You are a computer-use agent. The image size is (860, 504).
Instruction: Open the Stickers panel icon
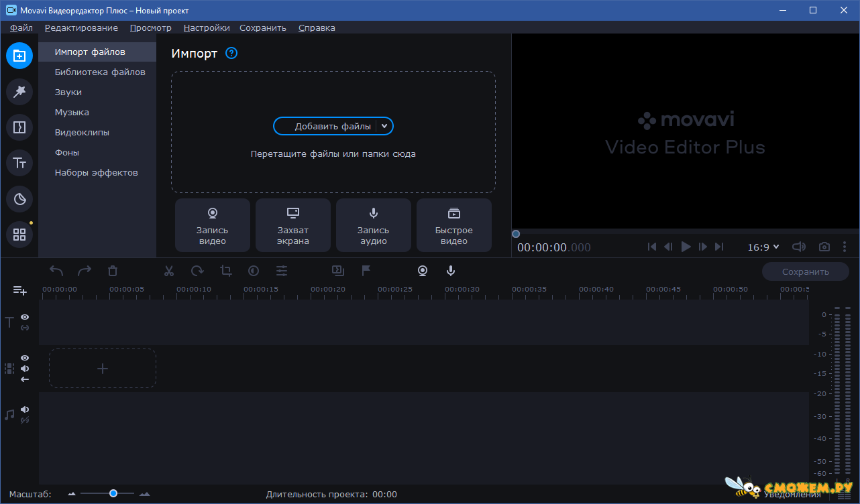coord(19,199)
